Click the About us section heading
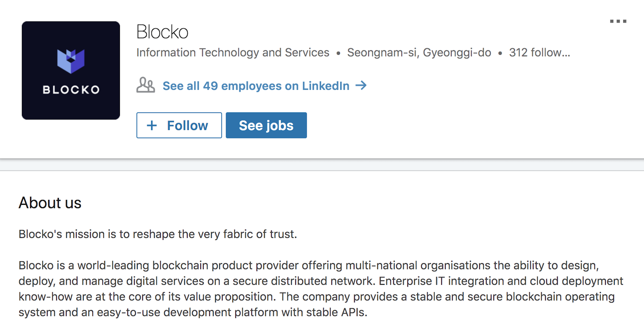The image size is (644, 333). point(50,203)
